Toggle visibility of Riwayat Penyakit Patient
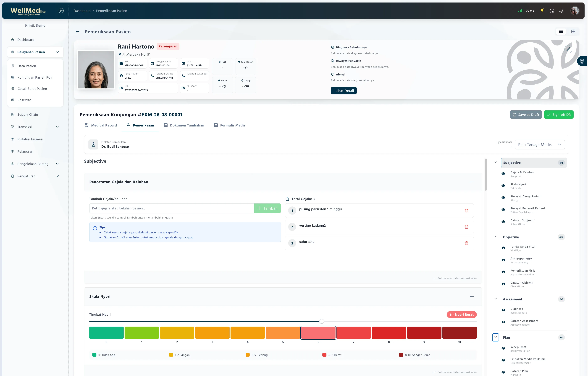The image size is (588, 376). click(503, 209)
